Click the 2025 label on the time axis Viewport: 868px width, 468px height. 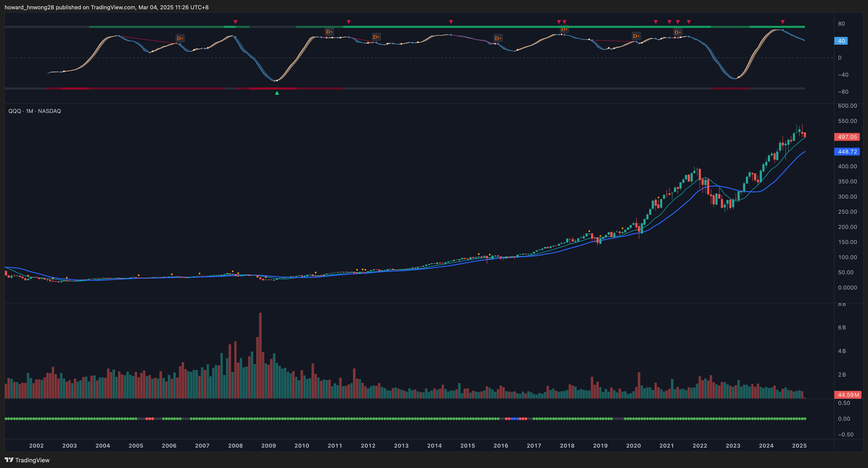pos(799,445)
